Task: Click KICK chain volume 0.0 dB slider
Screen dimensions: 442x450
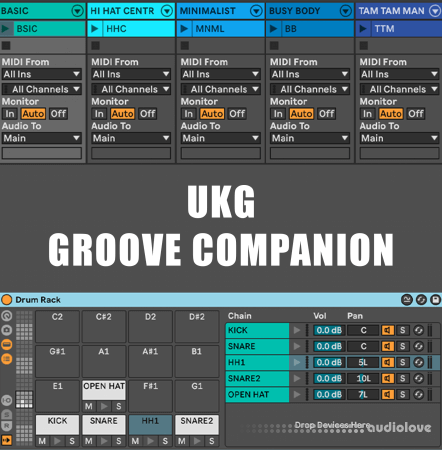Action: click(329, 330)
